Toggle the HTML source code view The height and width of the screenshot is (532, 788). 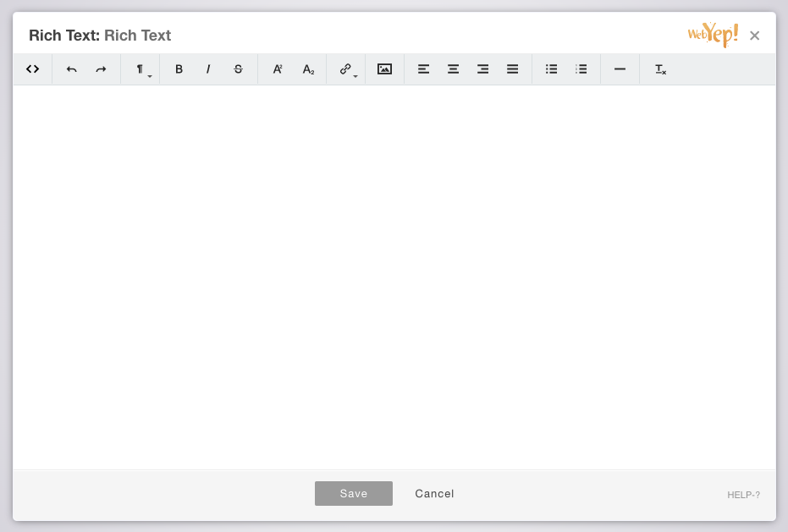[x=32, y=69]
